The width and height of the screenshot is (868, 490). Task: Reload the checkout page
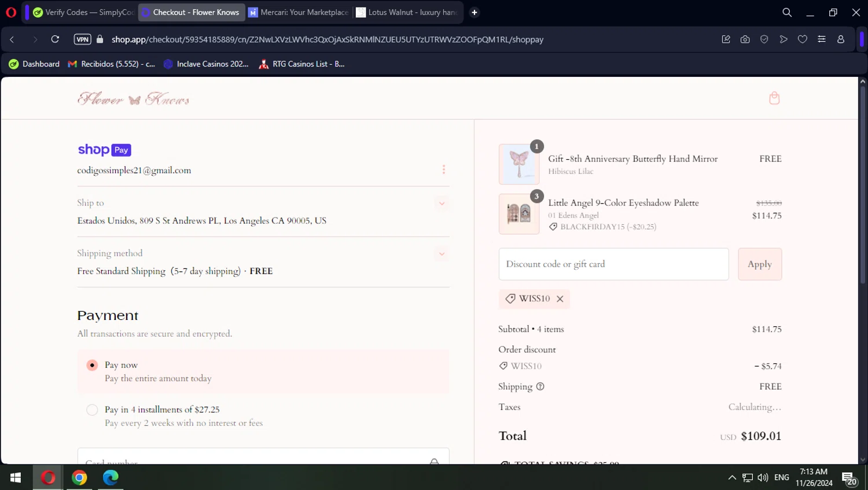[x=55, y=39]
